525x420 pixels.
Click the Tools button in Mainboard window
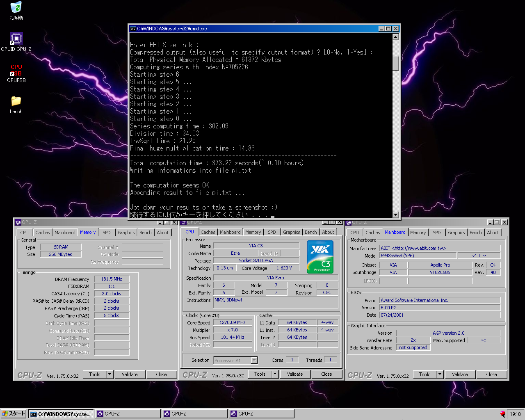click(x=425, y=374)
